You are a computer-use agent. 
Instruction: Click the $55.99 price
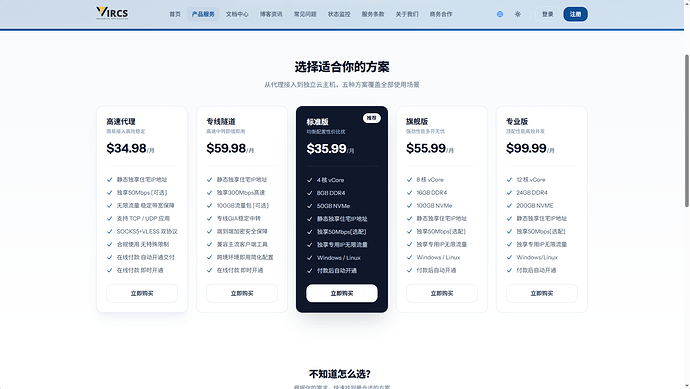pos(426,148)
